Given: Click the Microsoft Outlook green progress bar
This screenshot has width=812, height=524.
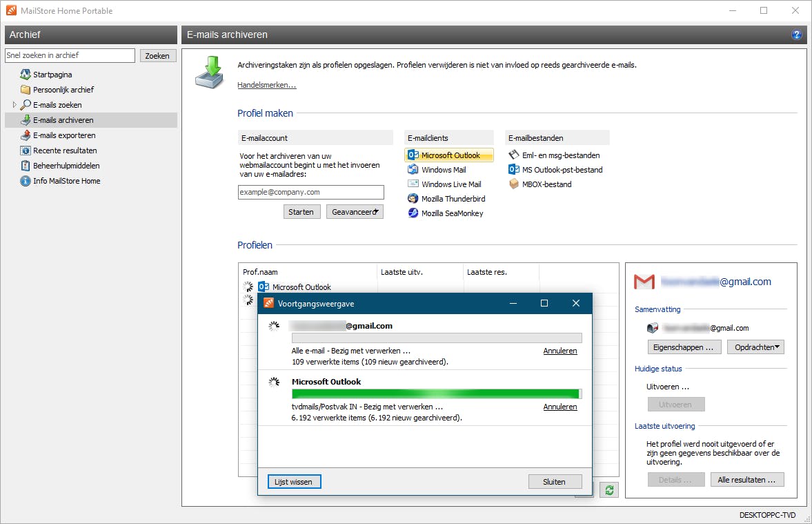Looking at the screenshot, I should 437,394.
